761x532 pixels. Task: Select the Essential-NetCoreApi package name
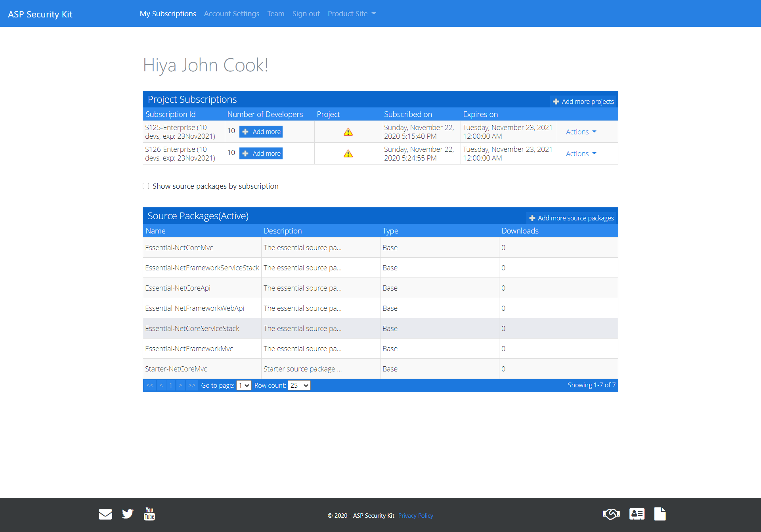(x=178, y=288)
